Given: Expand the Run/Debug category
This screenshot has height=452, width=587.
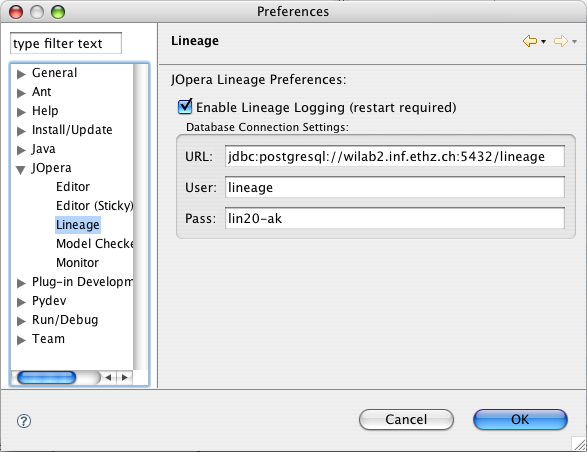Looking at the screenshot, I should click(21, 321).
